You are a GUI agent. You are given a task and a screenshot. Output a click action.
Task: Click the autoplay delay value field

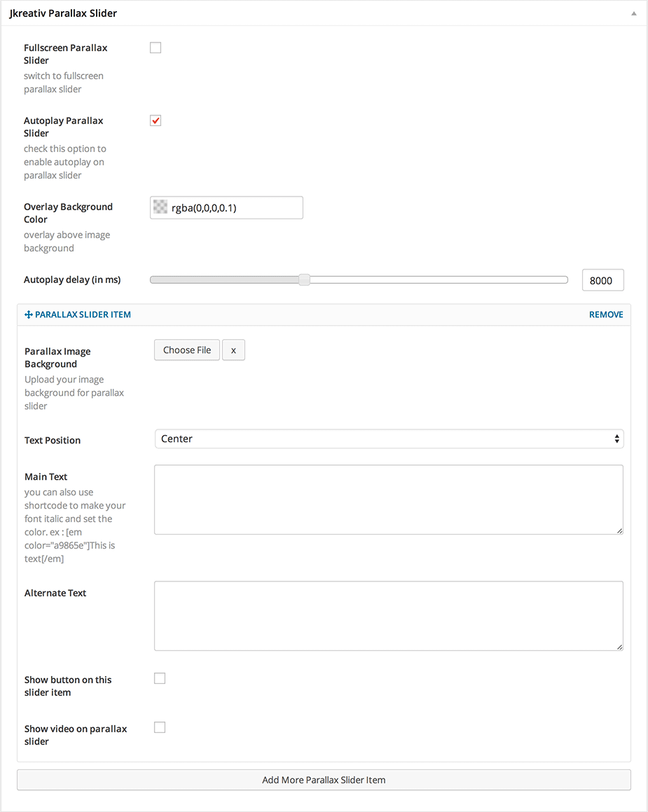[602, 280]
